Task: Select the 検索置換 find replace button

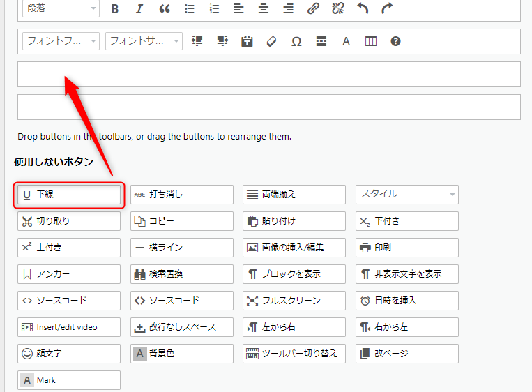Action: (x=182, y=274)
